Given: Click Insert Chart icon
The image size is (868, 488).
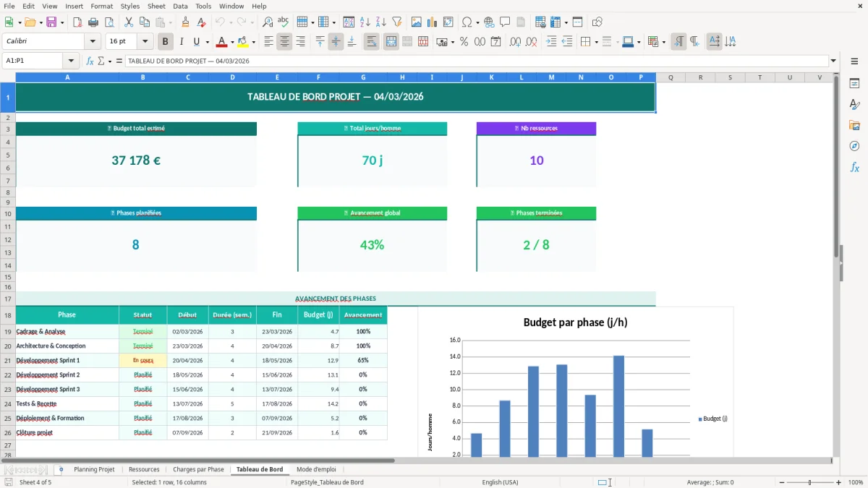Looking at the screenshot, I should [433, 22].
